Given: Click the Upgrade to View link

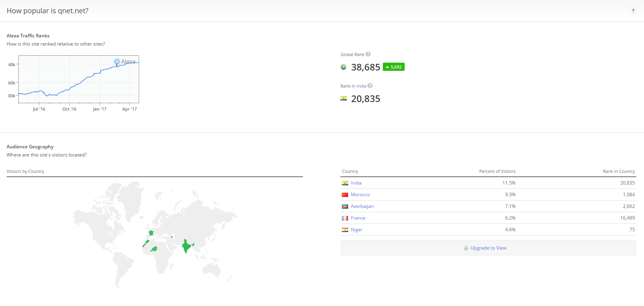Looking at the screenshot, I should click(x=488, y=248).
